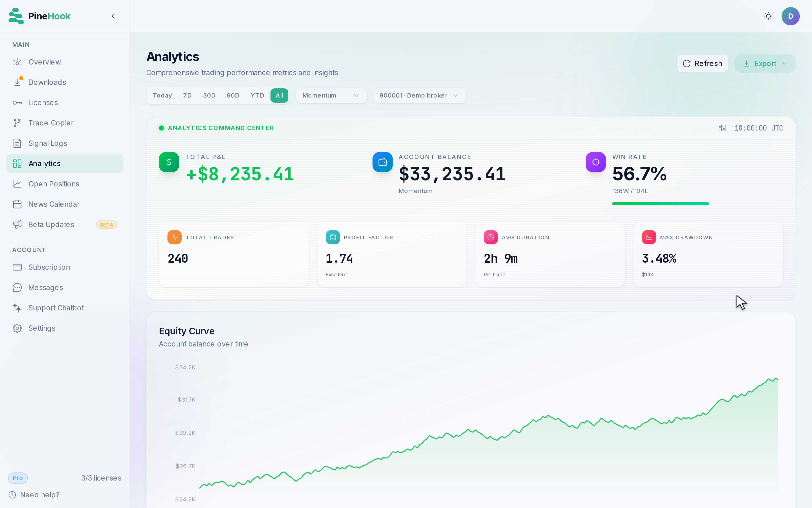This screenshot has height=508, width=812.
Task: Open the 900001 Demo broker account dropdown
Action: (x=419, y=96)
